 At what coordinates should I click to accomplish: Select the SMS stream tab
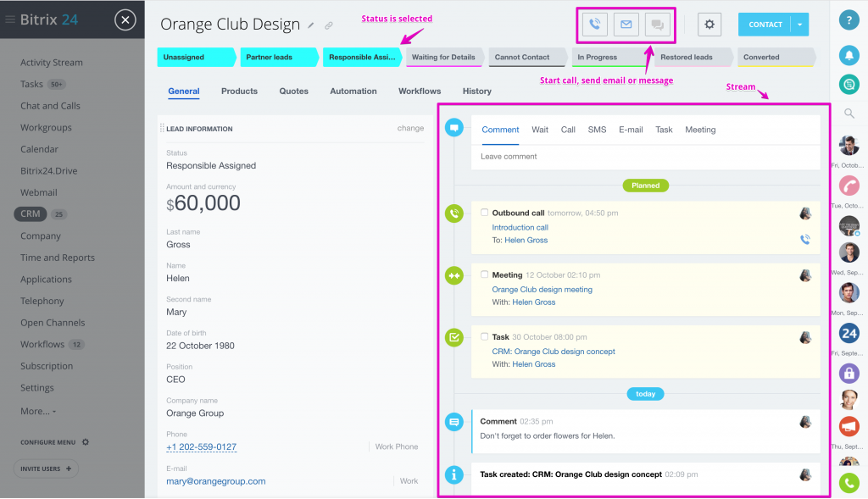[x=597, y=130]
